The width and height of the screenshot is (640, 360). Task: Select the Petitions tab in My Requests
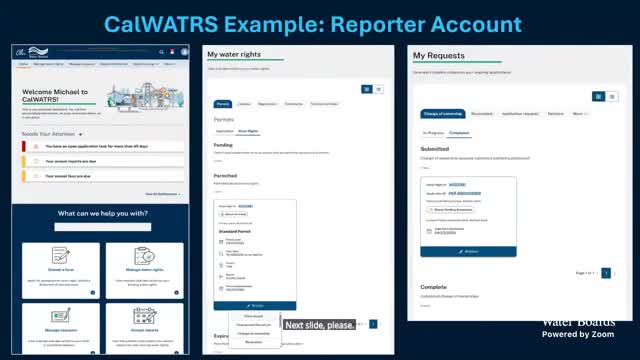(556, 114)
